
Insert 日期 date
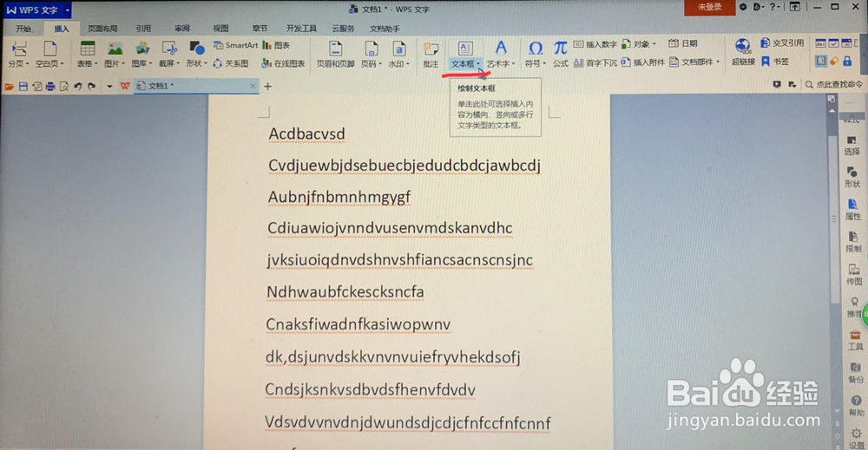pyautogui.click(x=682, y=43)
